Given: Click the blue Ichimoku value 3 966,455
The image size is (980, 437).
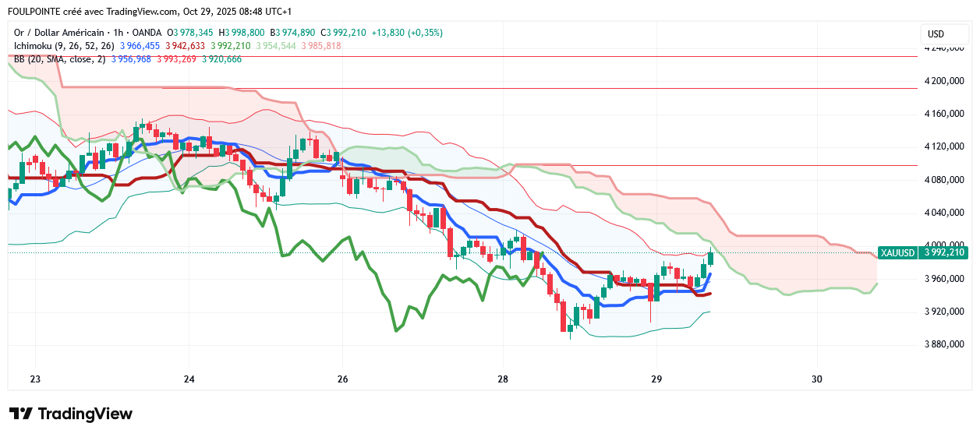Looking at the screenshot, I should click(140, 46).
